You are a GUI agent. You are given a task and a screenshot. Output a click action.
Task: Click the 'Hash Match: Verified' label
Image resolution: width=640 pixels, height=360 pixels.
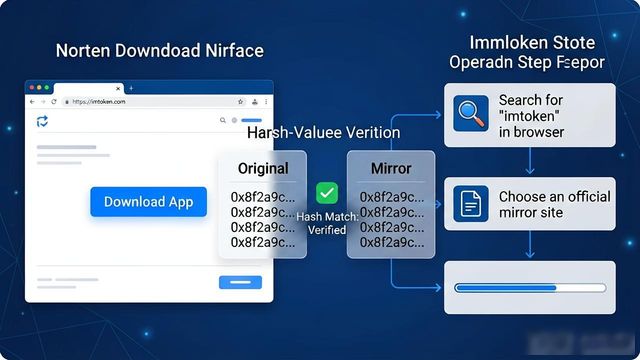point(327,223)
